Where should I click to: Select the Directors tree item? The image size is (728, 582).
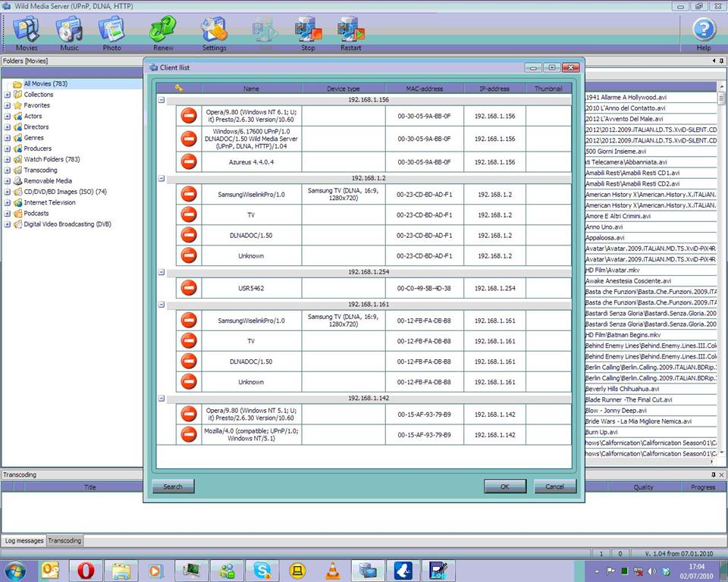(x=36, y=127)
